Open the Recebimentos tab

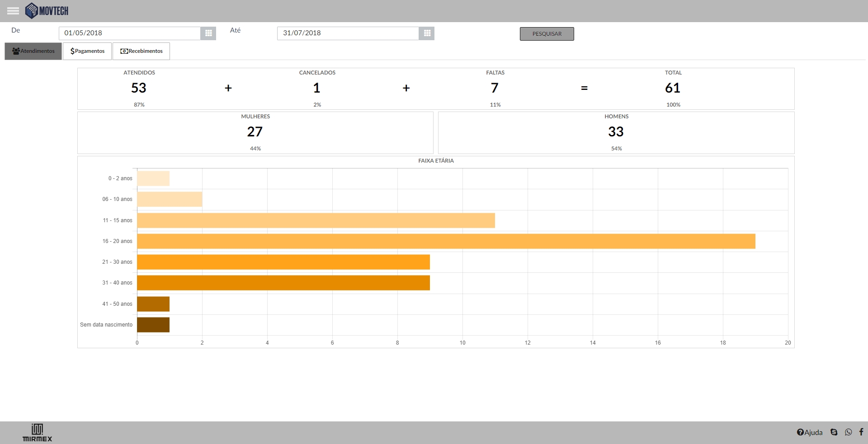click(141, 51)
